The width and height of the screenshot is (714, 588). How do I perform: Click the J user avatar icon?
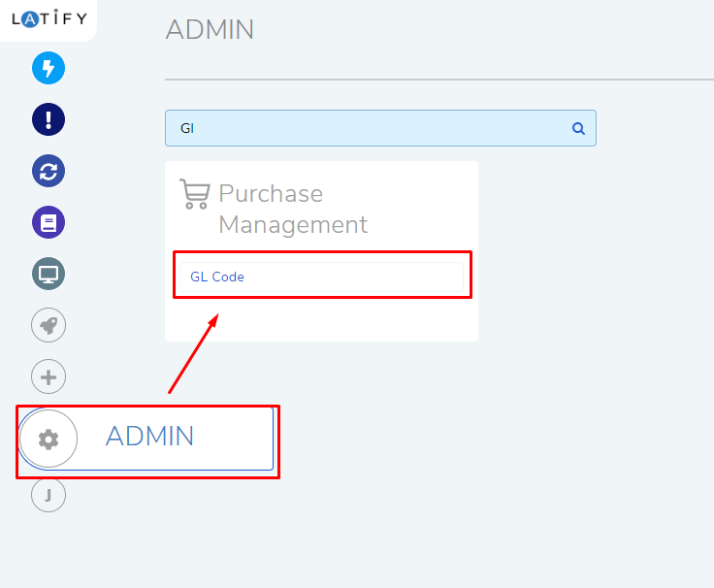49,495
